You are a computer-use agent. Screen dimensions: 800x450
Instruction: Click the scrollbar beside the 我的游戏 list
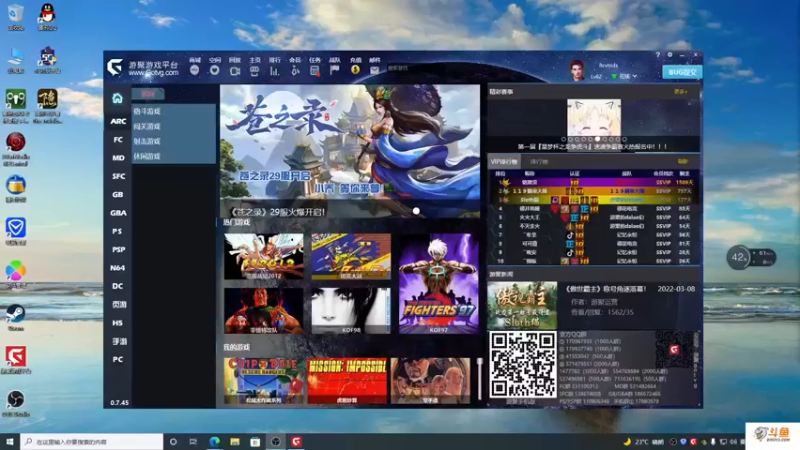[x=480, y=379]
